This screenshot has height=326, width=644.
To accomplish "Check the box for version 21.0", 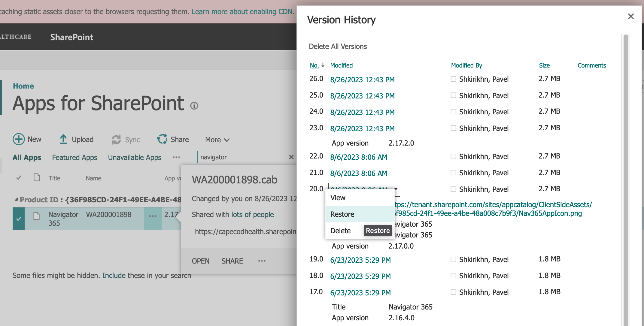I will 453,173.
